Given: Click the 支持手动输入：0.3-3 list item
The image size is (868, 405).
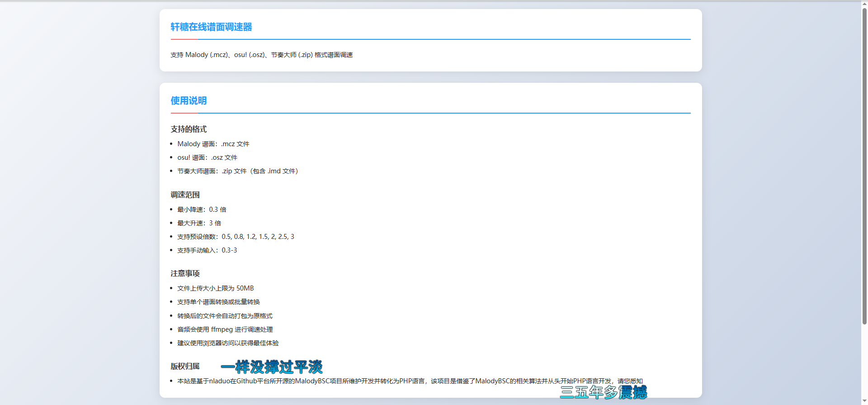Looking at the screenshot, I should [x=207, y=250].
